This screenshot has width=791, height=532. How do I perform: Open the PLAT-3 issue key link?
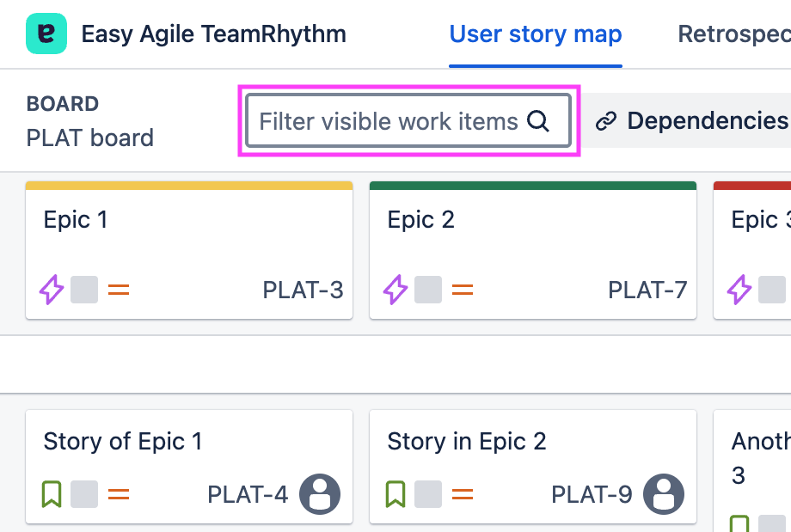[303, 290]
